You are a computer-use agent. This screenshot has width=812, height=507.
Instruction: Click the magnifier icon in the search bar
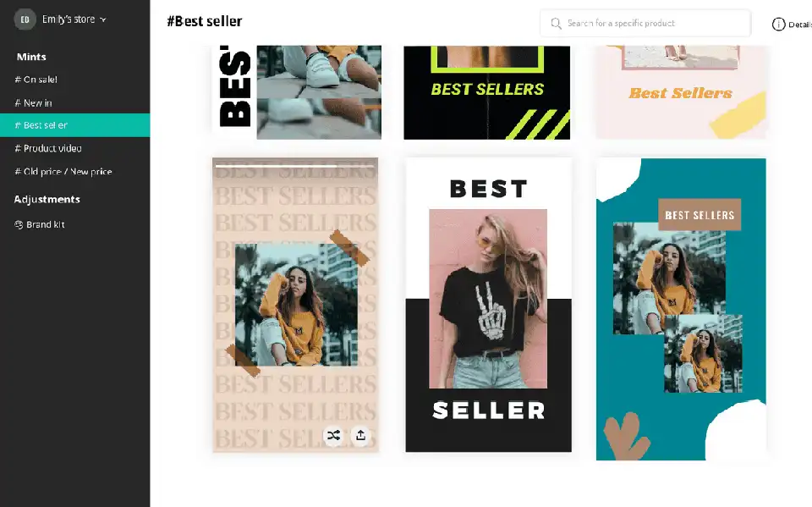(556, 24)
